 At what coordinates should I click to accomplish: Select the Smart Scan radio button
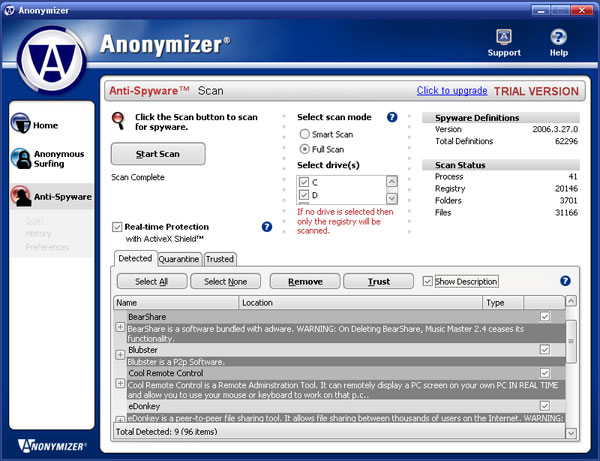[x=305, y=133]
